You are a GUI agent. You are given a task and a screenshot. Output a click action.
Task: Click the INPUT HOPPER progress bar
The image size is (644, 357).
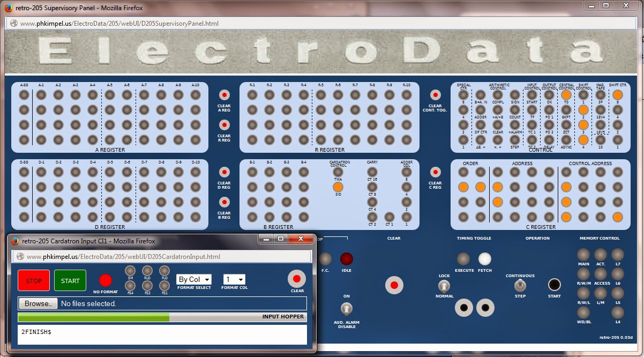click(x=162, y=317)
